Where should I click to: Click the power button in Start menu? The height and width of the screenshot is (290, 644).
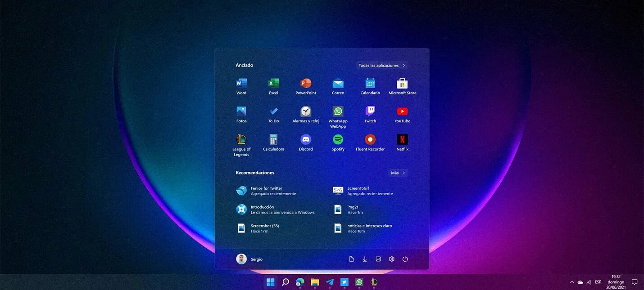point(405,259)
